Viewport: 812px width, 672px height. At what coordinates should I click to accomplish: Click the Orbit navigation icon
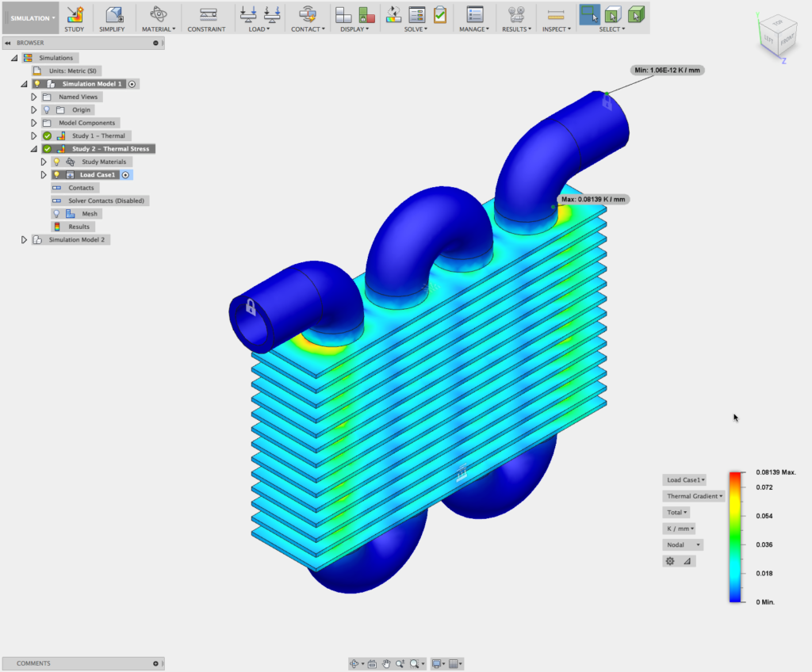[354, 664]
